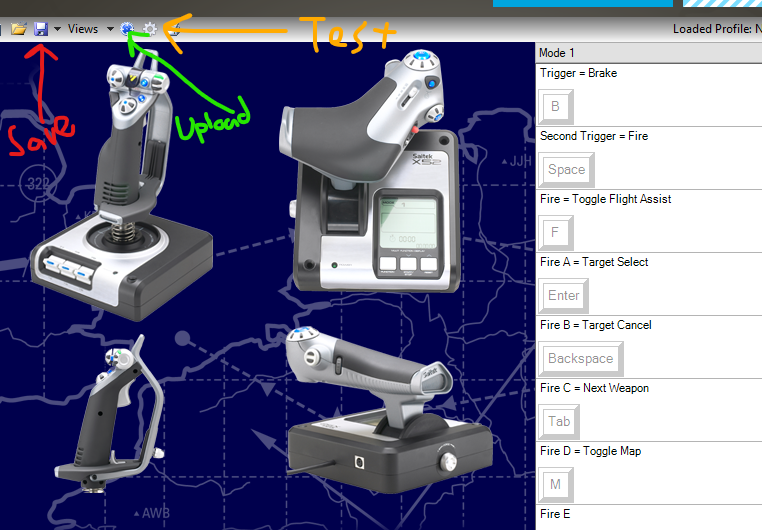This screenshot has height=530, width=762.
Task: Select the F key for Toggle Flight Assist
Action: pyautogui.click(x=555, y=233)
